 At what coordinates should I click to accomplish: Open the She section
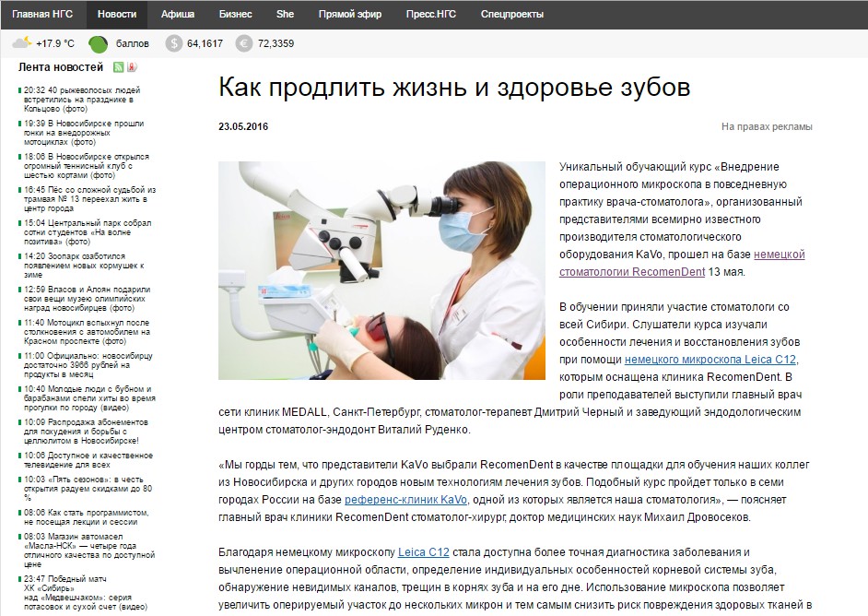[285, 15]
